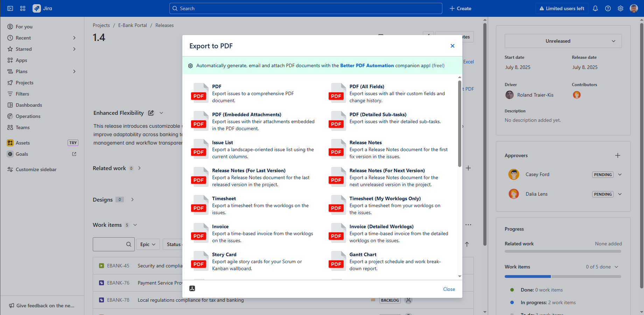Expand the Work items progress chevron
Image resolution: width=644 pixels, height=315 pixels.
(x=616, y=267)
